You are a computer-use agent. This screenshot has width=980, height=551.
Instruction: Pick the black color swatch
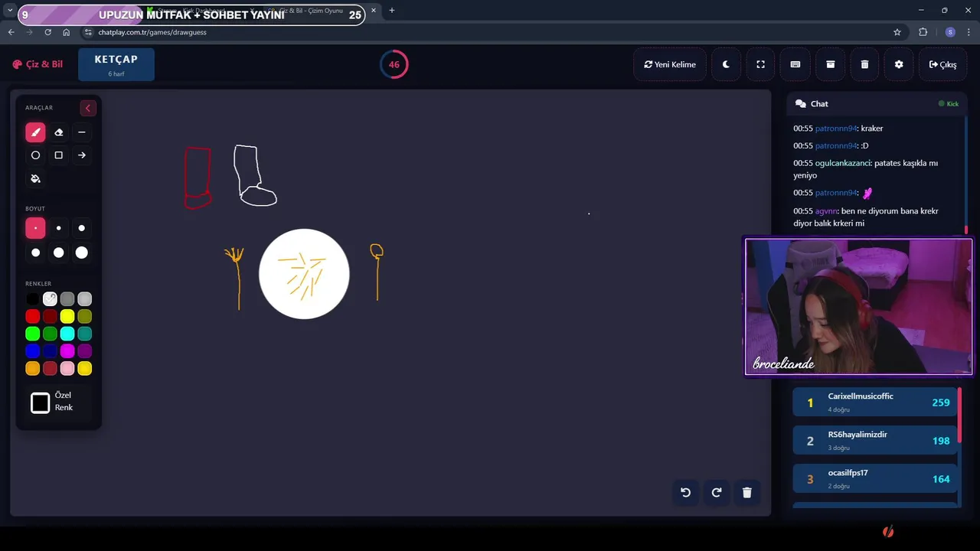pos(32,299)
